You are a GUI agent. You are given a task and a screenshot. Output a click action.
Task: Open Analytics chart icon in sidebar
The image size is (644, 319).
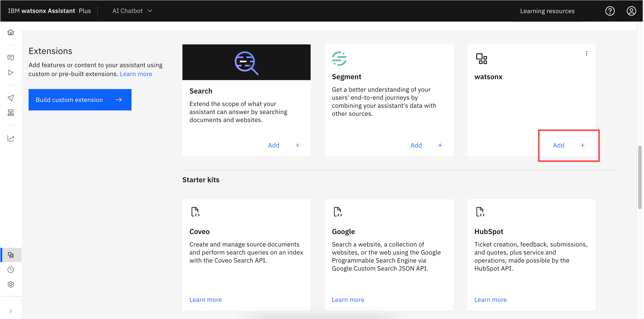(x=11, y=138)
